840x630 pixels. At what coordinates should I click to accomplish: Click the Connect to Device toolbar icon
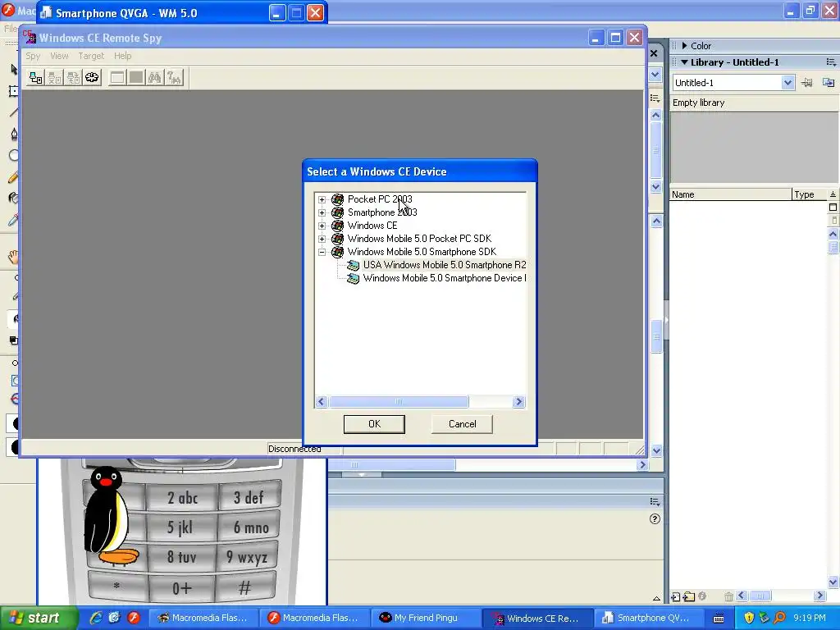(x=36, y=78)
